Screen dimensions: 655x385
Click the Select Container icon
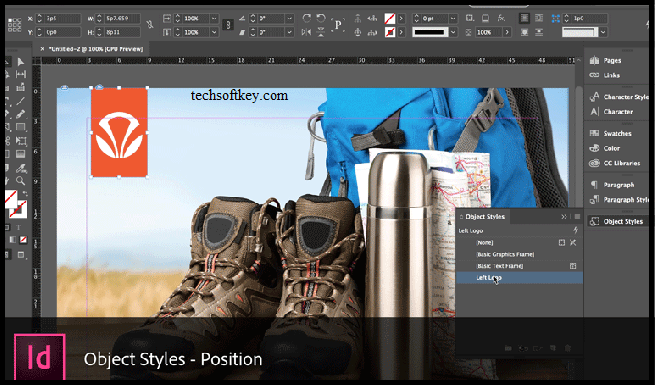pos(358,18)
